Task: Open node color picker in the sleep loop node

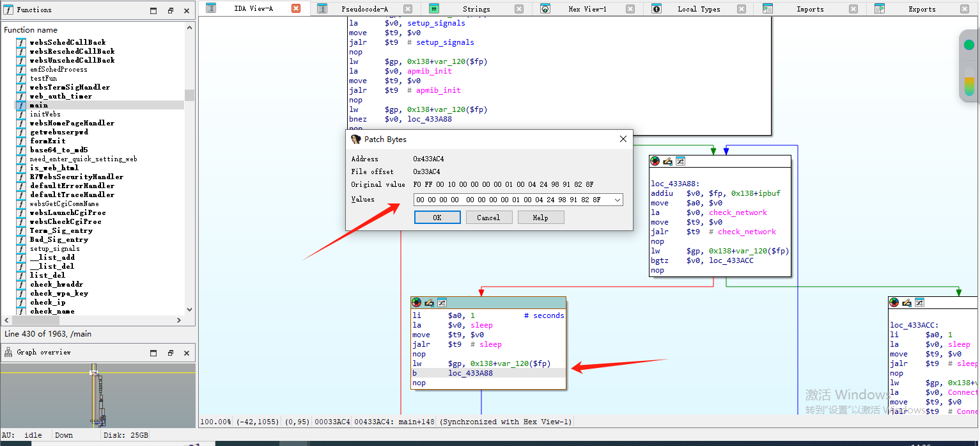Action: tap(417, 303)
